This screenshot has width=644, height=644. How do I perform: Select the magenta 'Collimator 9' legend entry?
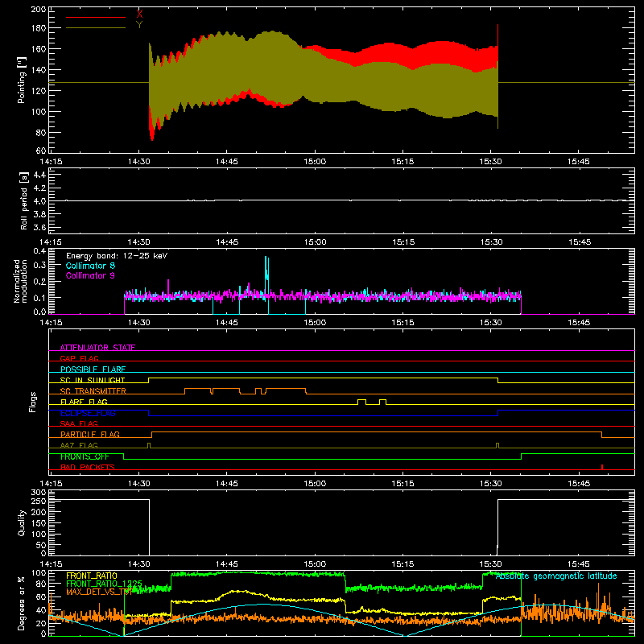(90, 275)
